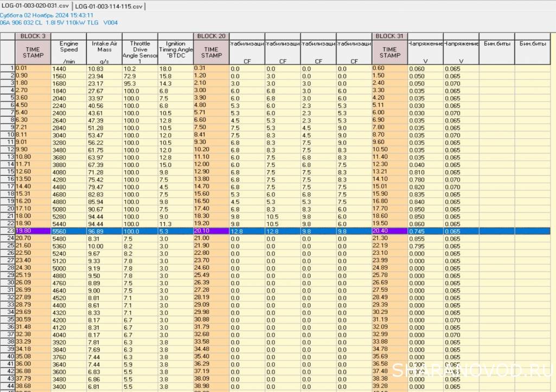This screenshot has width=556, height=392.
Task: Select the throttle angle cell showing 72.9
Action: pyautogui.click(x=140, y=76)
